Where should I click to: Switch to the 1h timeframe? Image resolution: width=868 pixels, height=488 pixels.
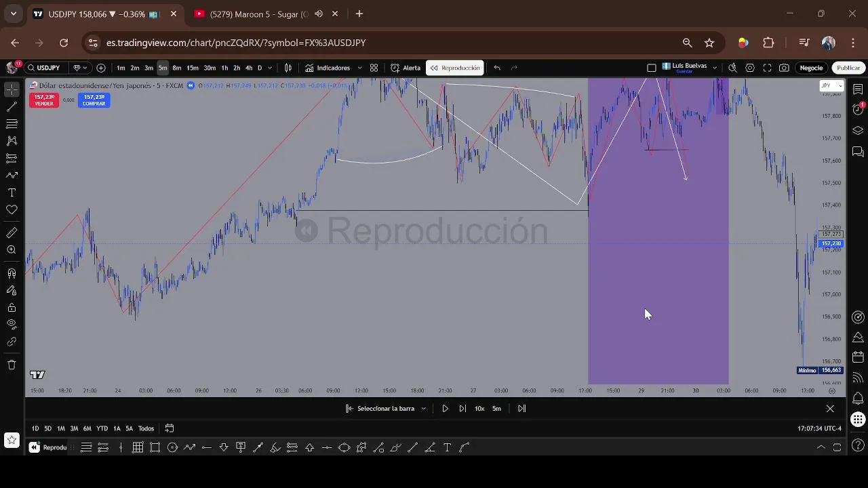coord(224,68)
